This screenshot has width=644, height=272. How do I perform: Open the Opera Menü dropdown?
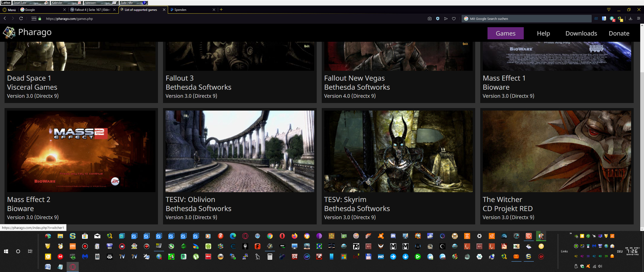[9, 10]
